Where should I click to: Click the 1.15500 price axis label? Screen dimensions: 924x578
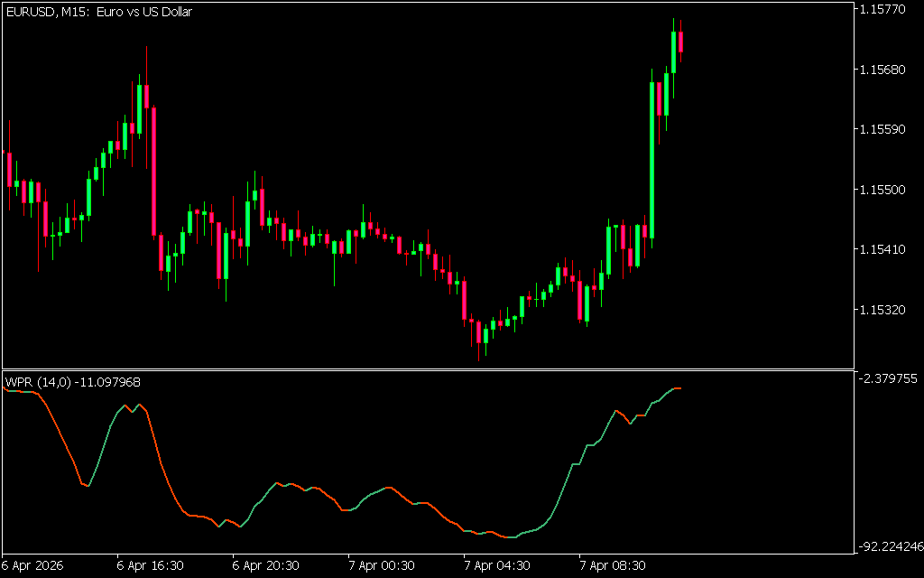pyautogui.click(x=886, y=190)
